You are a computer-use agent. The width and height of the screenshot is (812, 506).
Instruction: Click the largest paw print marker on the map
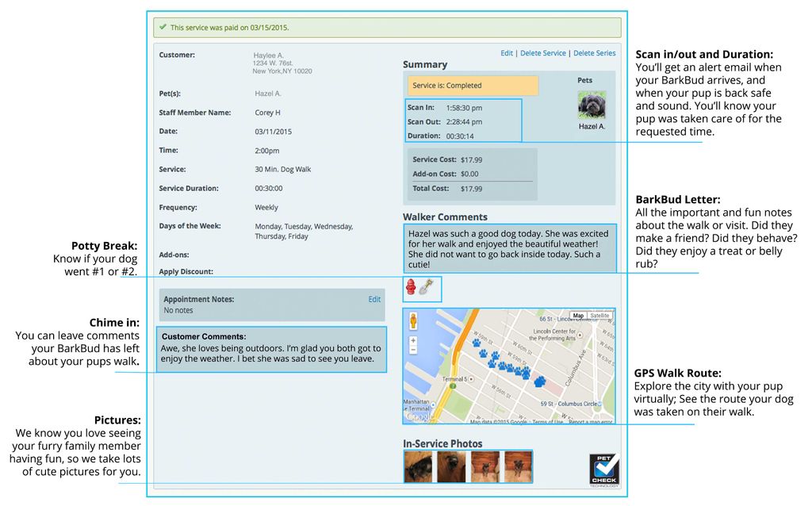[x=540, y=381]
